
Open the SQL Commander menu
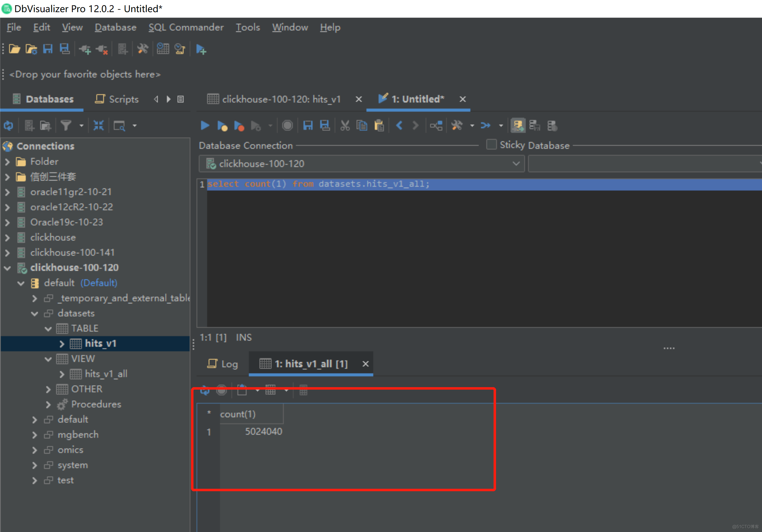[x=186, y=27]
